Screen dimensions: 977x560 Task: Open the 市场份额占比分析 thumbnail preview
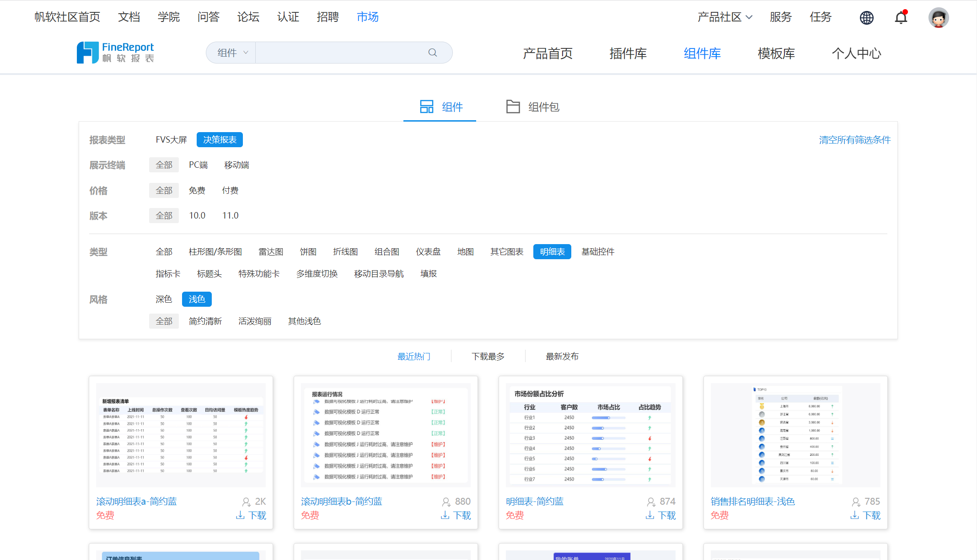coord(590,435)
